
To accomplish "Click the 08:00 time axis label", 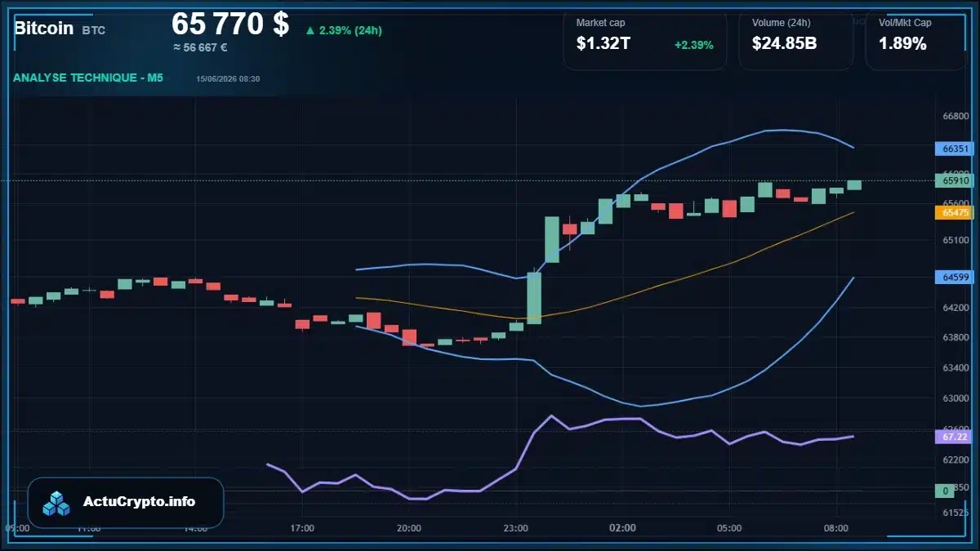I will [836, 528].
